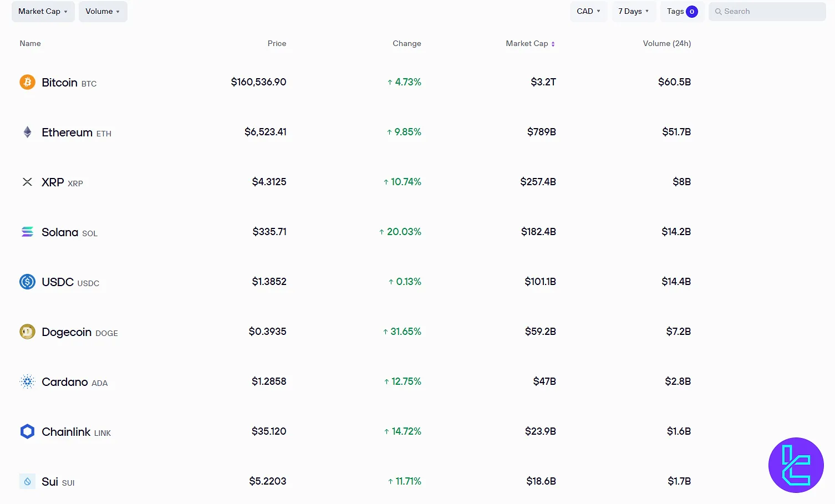This screenshot has height=504, width=835.
Task: Open the XRP name link
Action: (62, 182)
